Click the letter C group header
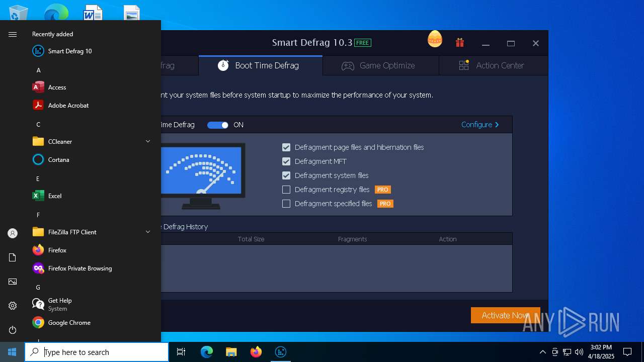The image size is (644, 362). point(38,125)
